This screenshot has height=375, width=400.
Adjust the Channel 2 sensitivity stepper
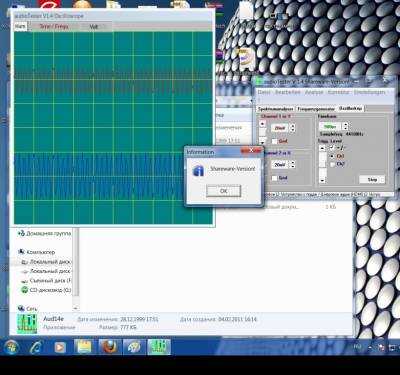[x=293, y=164]
